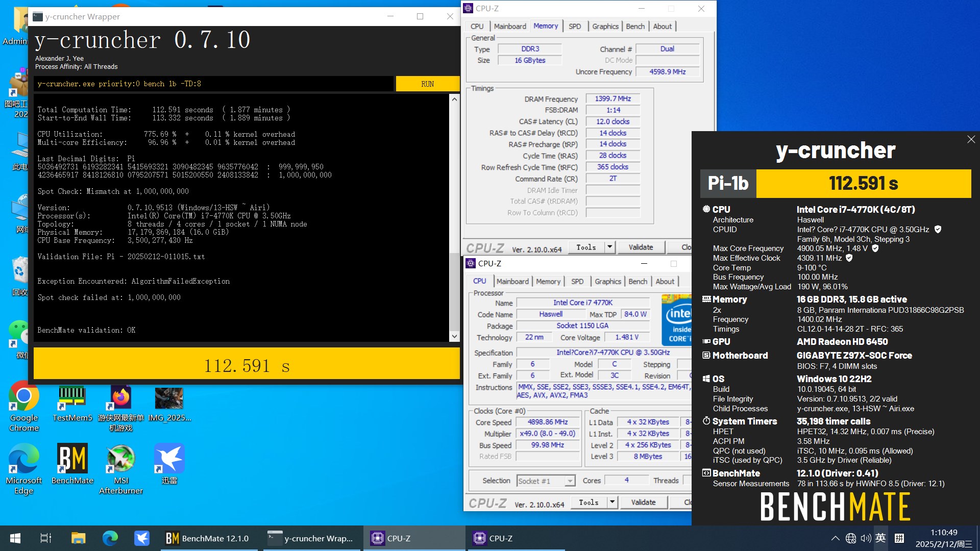Screen dimensions: 980x551
Task: Open SPD tab in upper CPU-Z window
Action: [x=575, y=27]
